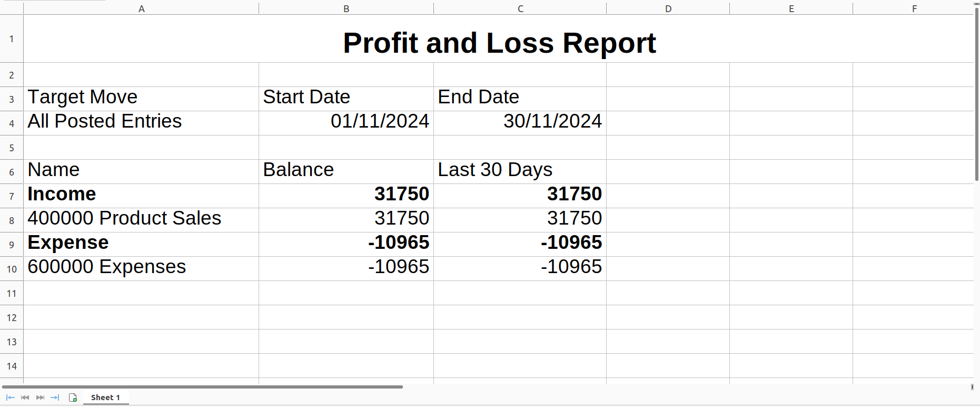Screen dimensions: 980x407
Task: Click the bold Expense balance -10965 cell
Action: [346, 243]
